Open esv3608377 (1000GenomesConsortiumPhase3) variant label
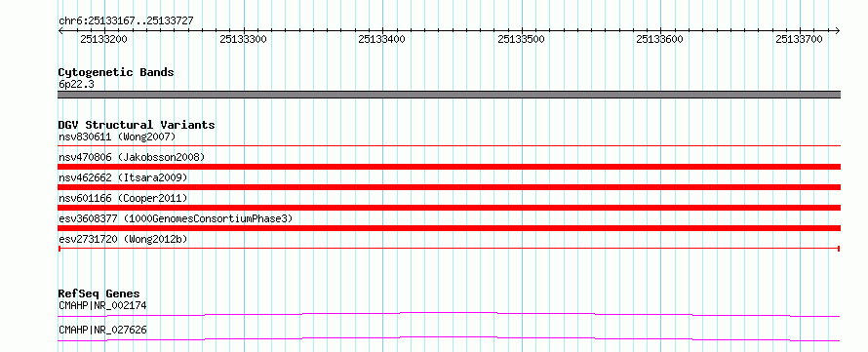868x352 pixels. pos(176,218)
